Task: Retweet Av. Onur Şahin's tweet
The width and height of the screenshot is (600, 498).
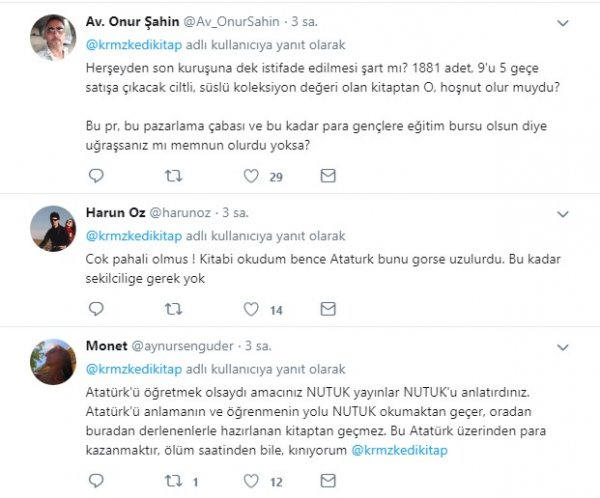Action: 172,176
